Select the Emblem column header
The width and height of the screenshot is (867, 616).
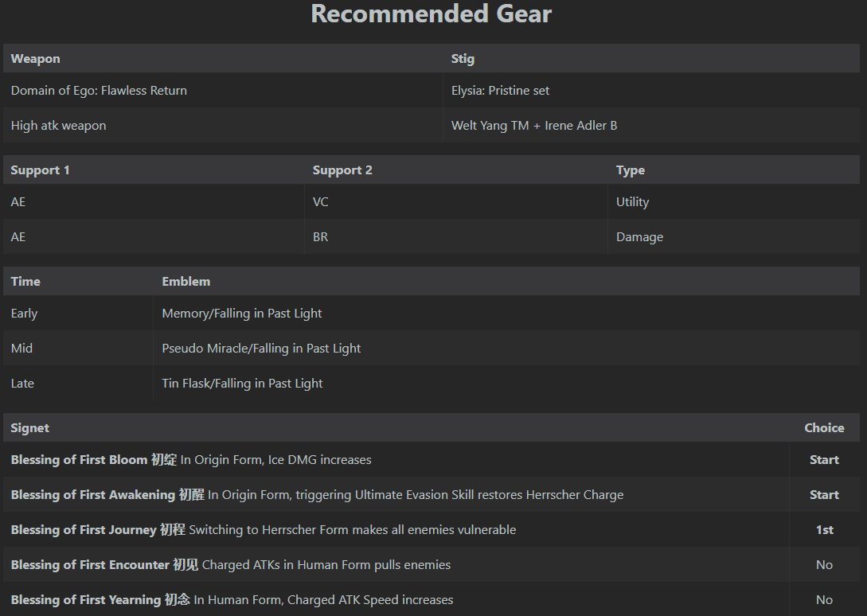tap(186, 282)
